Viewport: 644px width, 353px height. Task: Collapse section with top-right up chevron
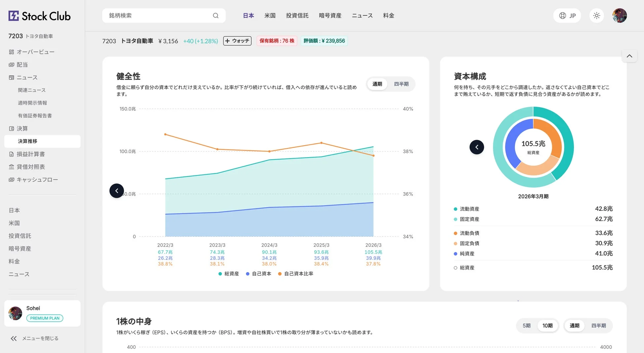click(629, 56)
